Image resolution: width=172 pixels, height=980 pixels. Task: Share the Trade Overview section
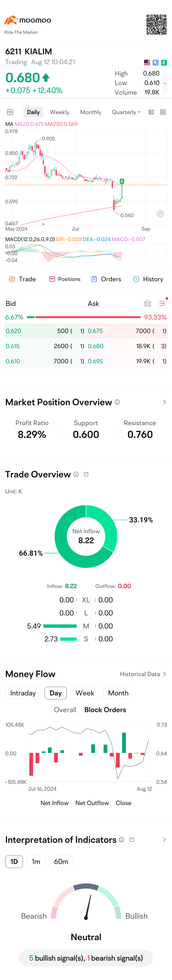coord(86,474)
